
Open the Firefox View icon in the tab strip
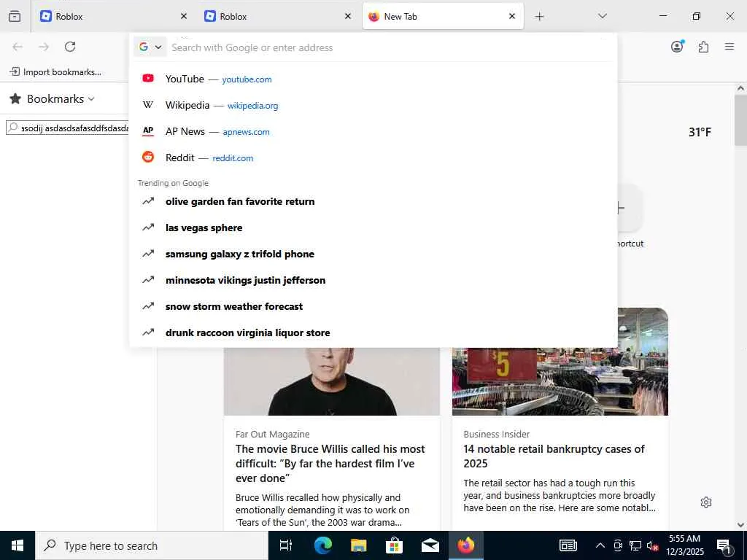[x=15, y=16]
